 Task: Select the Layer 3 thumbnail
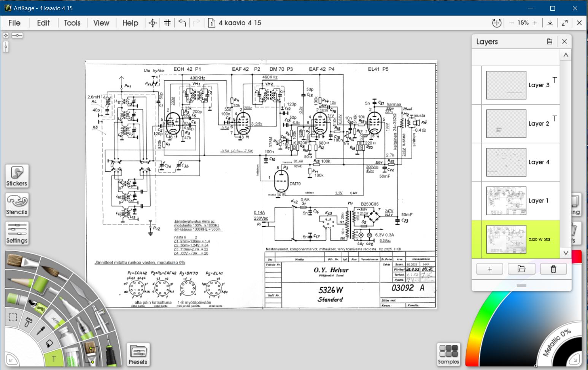506,85
